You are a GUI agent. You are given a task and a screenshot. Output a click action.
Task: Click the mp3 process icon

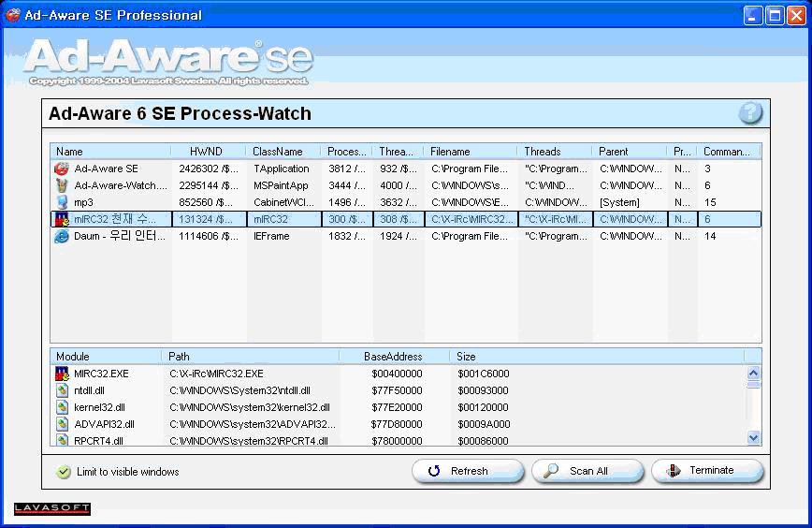[62, 202]
